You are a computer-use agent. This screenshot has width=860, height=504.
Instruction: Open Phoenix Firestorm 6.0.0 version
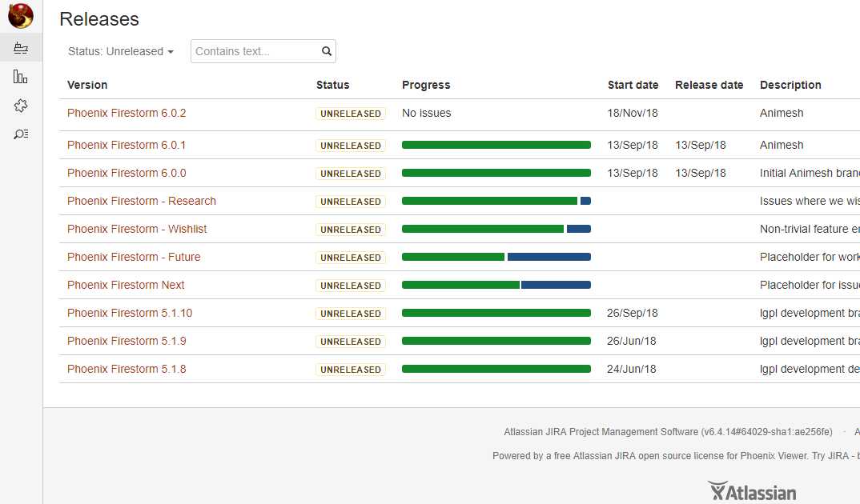127,173
